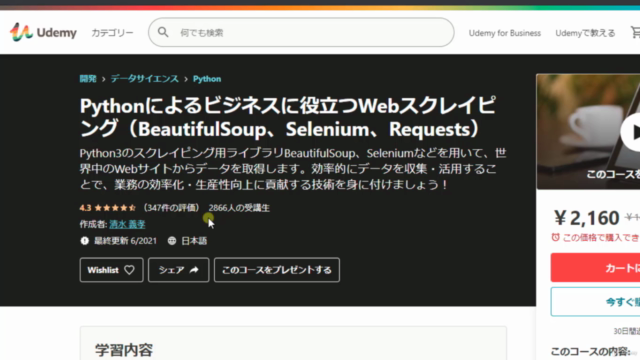The image size is (640, 360).
Task: Click the search magnifier icon
Action: (163, 32)
